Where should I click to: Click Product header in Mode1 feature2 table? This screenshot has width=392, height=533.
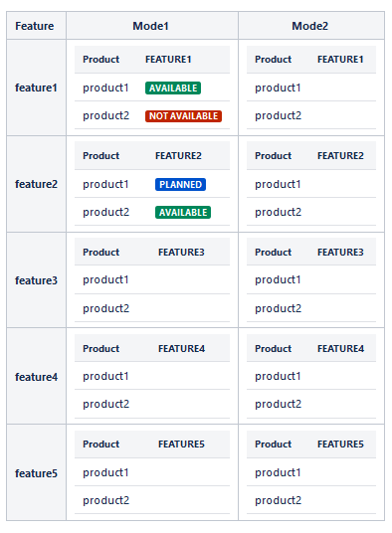pos(100,156)
